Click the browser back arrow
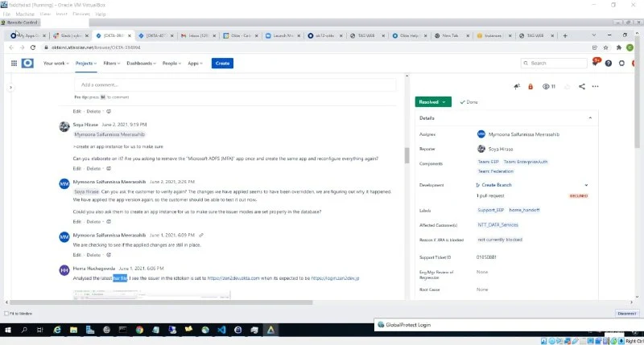Image resolution: width=644 pixels, height=345 pixels. click(x=11, y=47)
